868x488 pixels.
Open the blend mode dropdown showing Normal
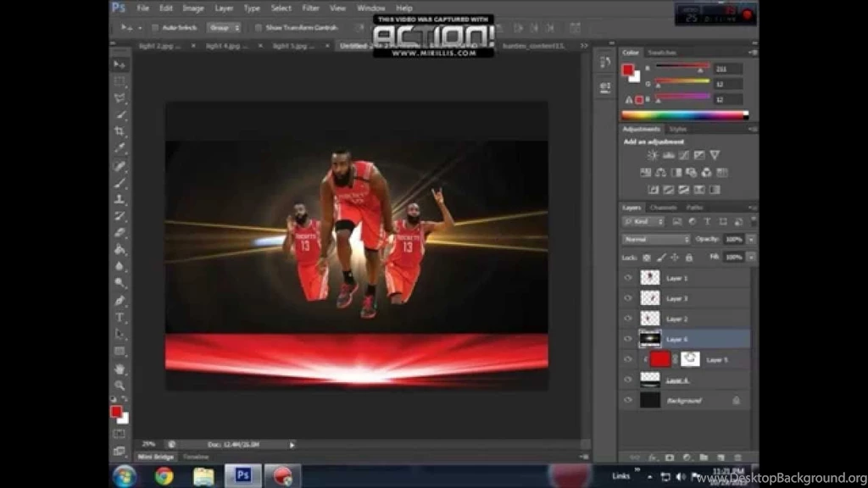654,239
